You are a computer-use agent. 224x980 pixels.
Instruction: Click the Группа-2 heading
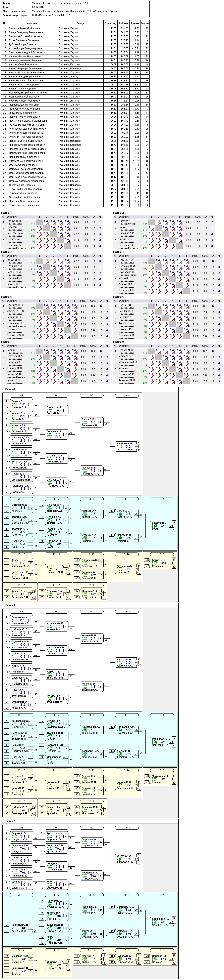[118, 213]
